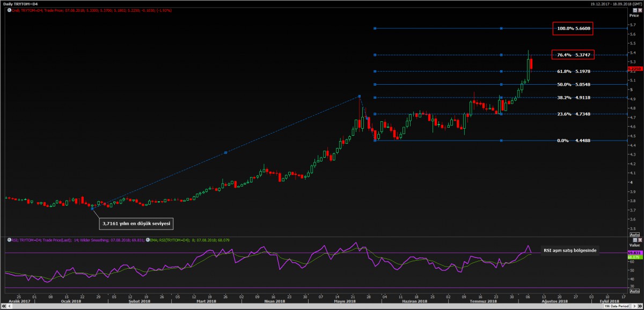The image size is (644, 310).
Task: Select the 100.0% 5.6608 Fibonacci label
Action: point(573,28)
